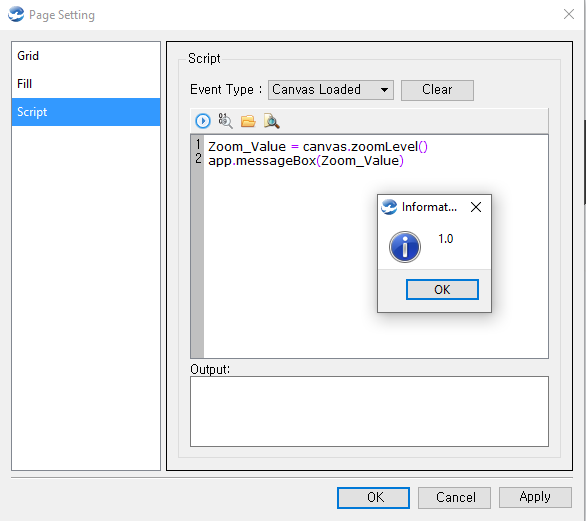Click inside the Output text area
This screenshot has width=586, height=521.
[369, 411]
